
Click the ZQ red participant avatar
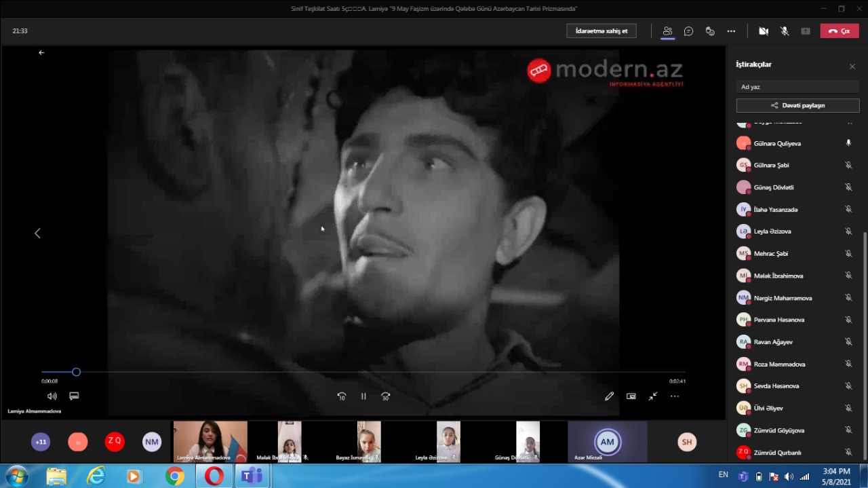point(115,442)
